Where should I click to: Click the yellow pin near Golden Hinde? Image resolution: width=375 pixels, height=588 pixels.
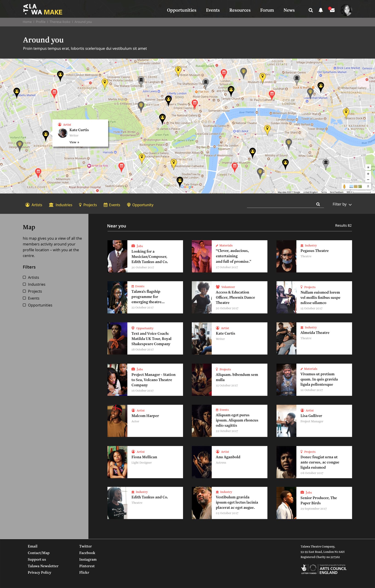coord(267,130)
